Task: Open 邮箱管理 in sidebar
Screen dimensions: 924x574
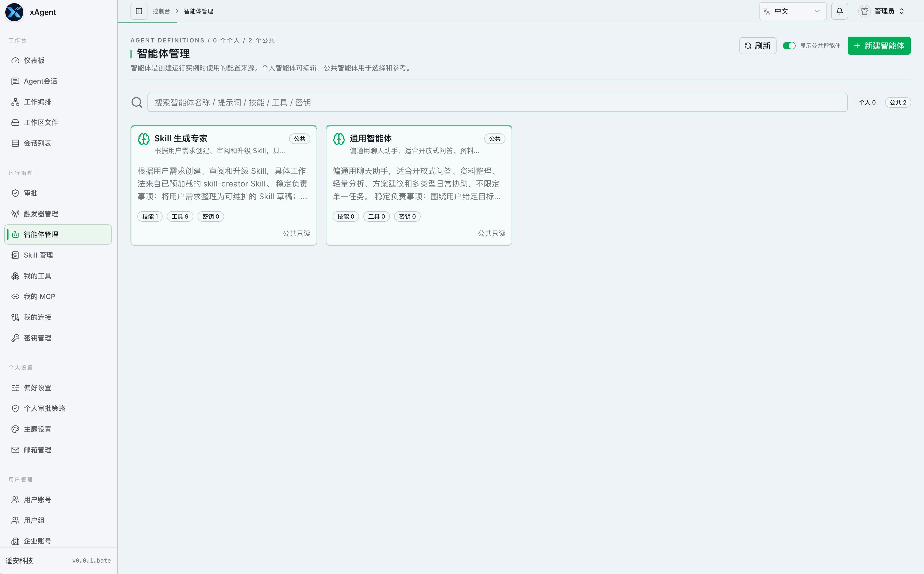Action: pos(58,450)
